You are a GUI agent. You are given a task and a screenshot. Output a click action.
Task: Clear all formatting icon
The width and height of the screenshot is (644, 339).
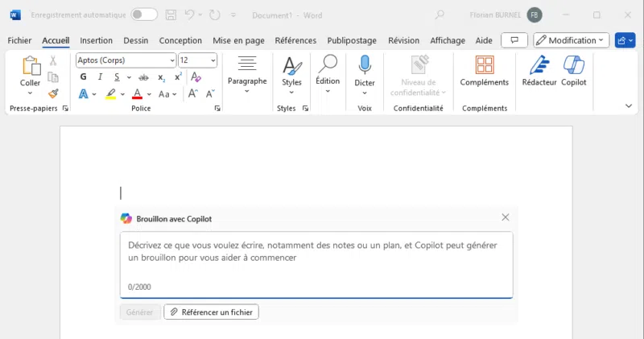[196, 76]
